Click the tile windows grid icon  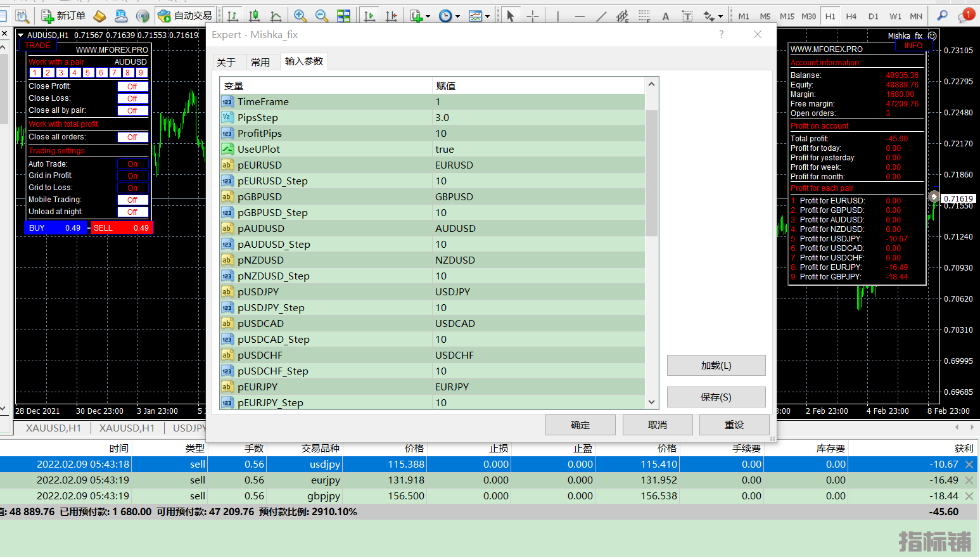click(x=343, y=16)
